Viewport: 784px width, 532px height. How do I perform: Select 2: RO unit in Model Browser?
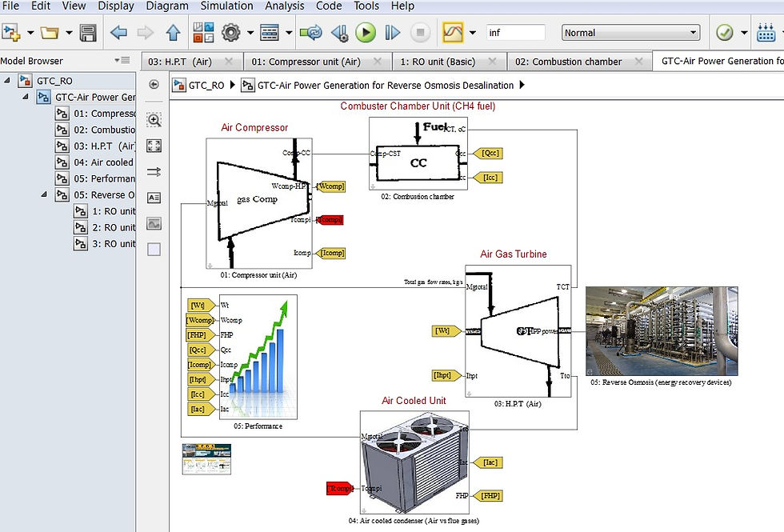pyautogui.click(x=104, y=227)
